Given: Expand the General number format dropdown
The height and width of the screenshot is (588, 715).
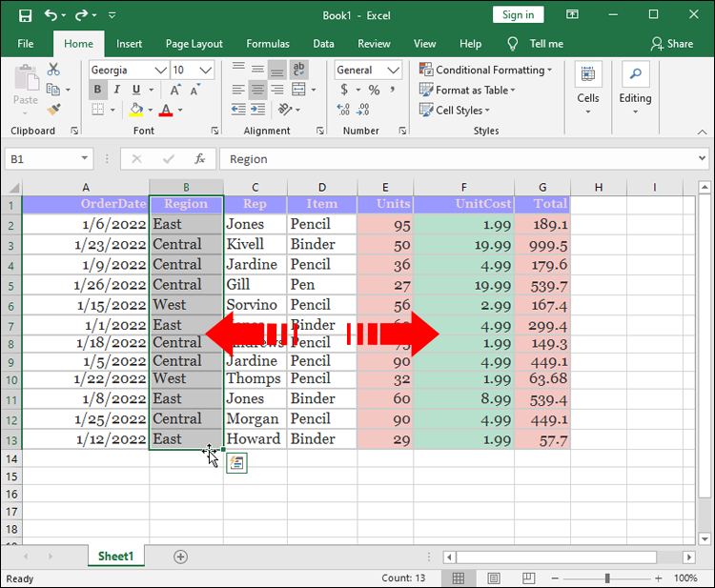Looking at the screenshot, I should [393, 71].
